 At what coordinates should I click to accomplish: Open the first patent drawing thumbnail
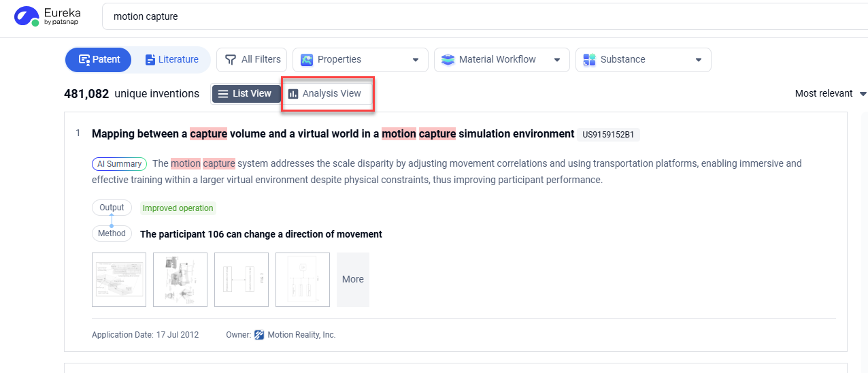(119, 280)
